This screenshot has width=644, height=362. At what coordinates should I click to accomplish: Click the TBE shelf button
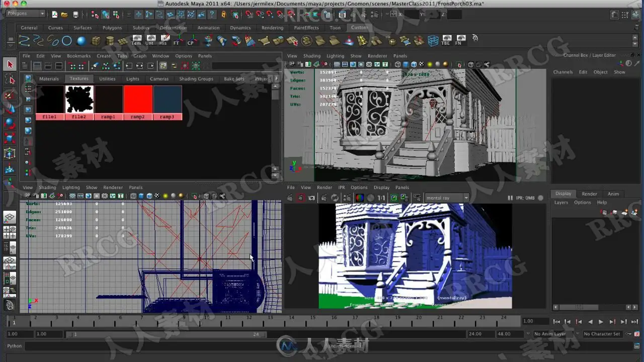click(x=446, y=41)
